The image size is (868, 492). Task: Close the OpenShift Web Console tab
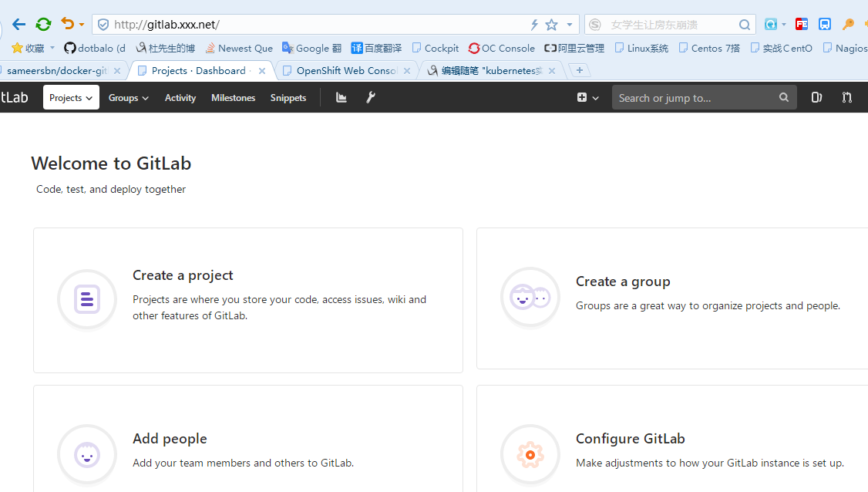(x=407, y=71)
